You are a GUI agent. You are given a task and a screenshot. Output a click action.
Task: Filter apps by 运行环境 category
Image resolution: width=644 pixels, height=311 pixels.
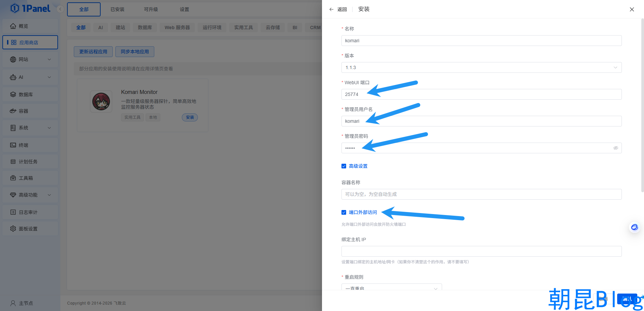coord(212,28)
